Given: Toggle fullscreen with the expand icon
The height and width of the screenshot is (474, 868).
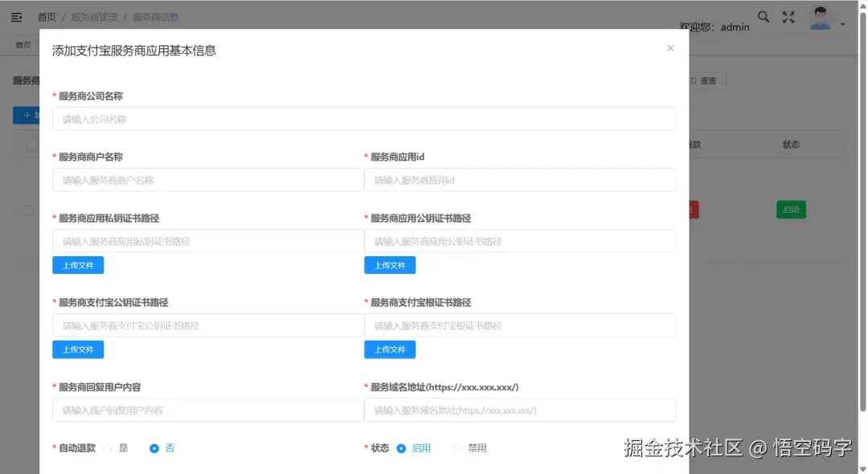Looking at the screenshot, I should coord(788,17).
